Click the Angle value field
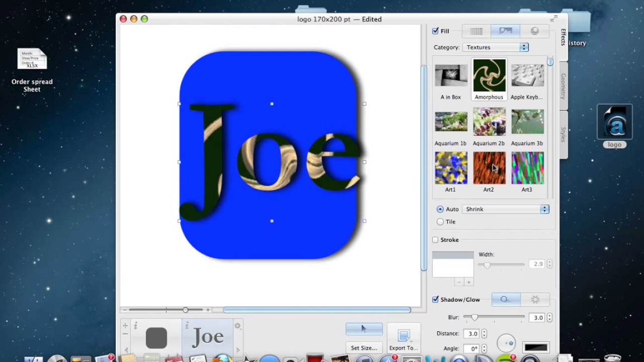Screen dimensions: 644x362 472,348
